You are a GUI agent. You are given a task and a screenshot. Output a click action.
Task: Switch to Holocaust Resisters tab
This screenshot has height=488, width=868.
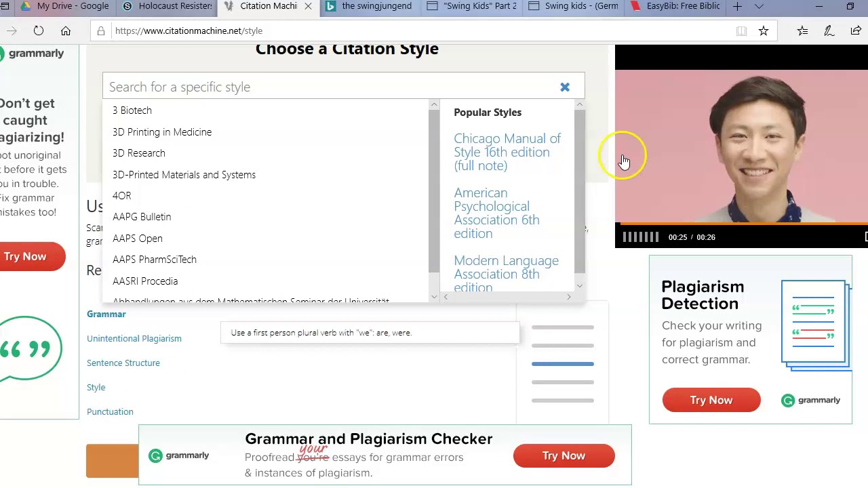point(167,6)
